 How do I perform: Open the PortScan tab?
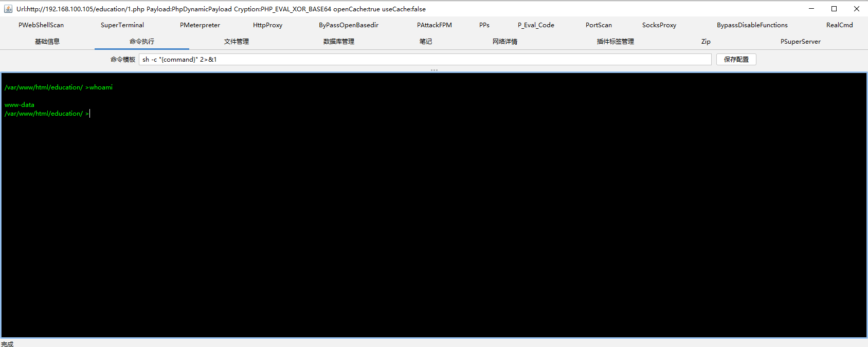tap(599, 25)
